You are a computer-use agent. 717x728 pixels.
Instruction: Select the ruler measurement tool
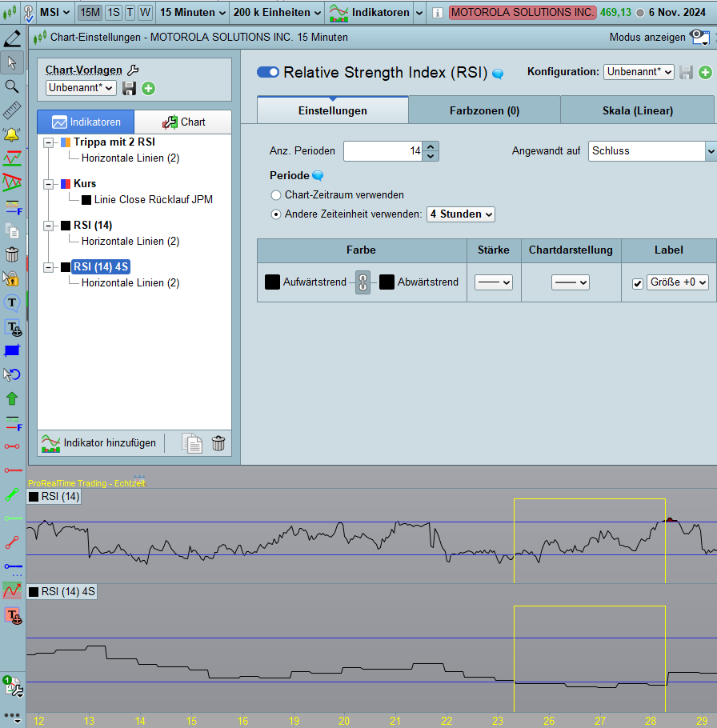coord(12,110)
